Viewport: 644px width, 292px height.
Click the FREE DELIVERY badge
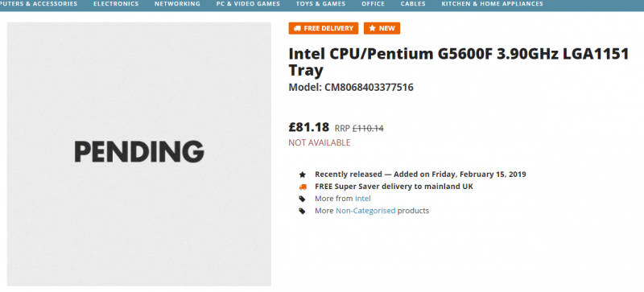click(324, 28)
